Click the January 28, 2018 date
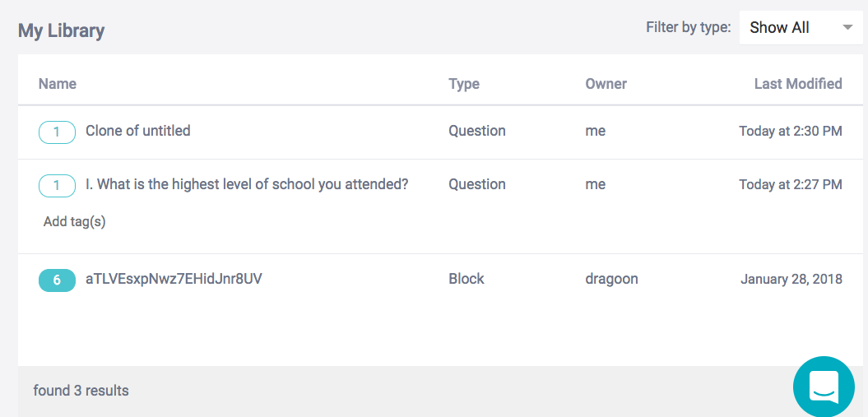Image resolution: width=868 pixels, height=417 pixels. [x=791, y=280]
